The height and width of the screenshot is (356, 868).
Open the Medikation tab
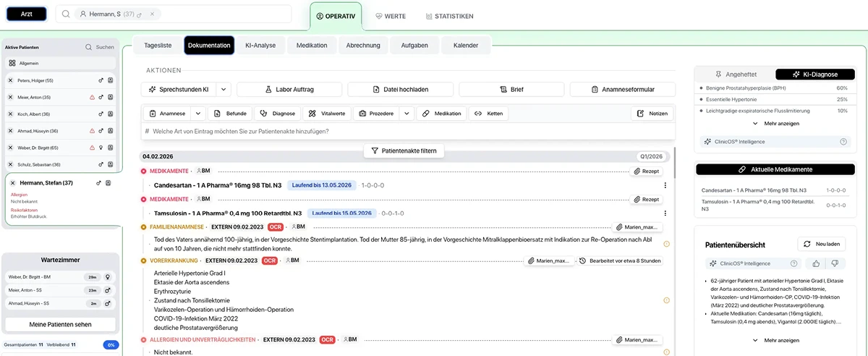click(x=312, y=45)
